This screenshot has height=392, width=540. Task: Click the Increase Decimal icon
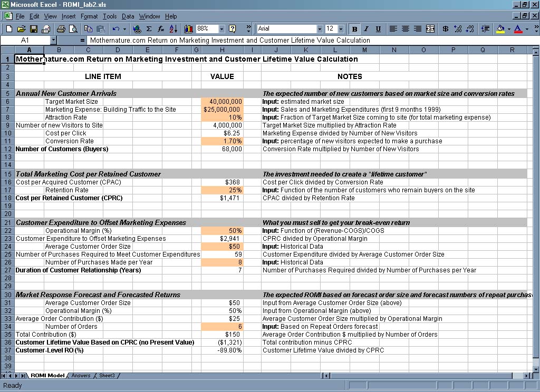pyautogui.click(x=458, y=29)
